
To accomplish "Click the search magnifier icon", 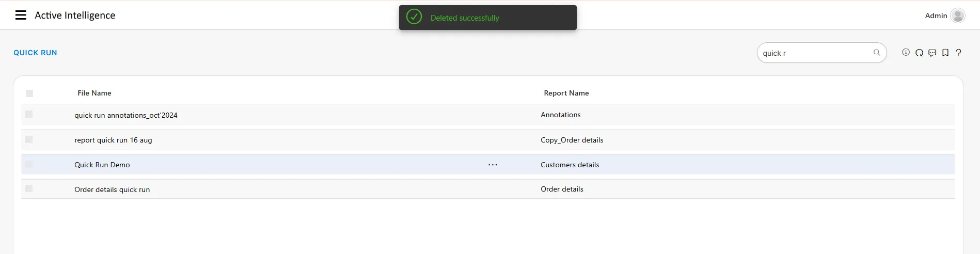I will (876, 53).
